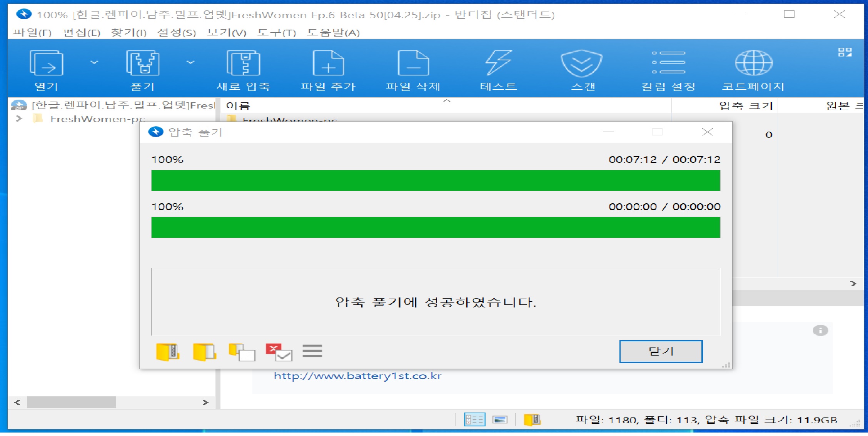Open the dropdown arrow beside 열기
868x436 pixels.
coord(94,62)
